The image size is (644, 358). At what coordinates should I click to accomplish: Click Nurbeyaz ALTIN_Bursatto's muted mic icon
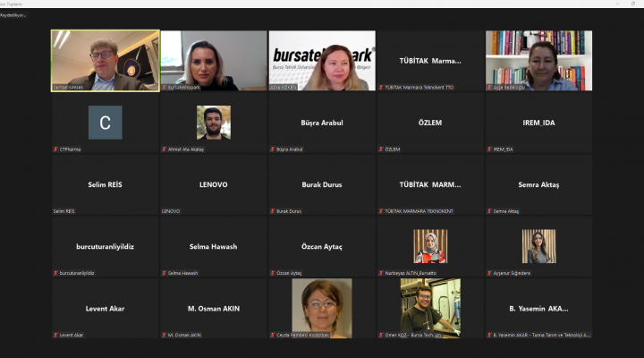pyautogui.click(x=381, y=273)
